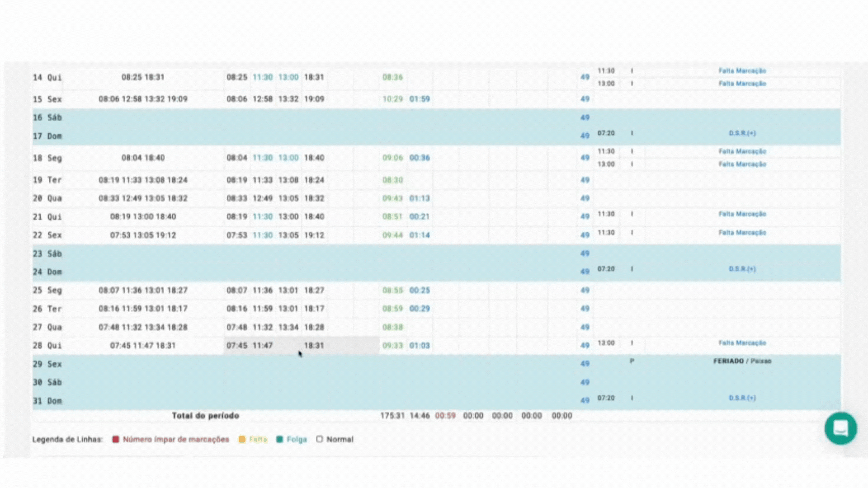This screenshot has width=868, height=488.
Task: Click FERIADO / Paixão label on day 29
Action: (742, 361)
